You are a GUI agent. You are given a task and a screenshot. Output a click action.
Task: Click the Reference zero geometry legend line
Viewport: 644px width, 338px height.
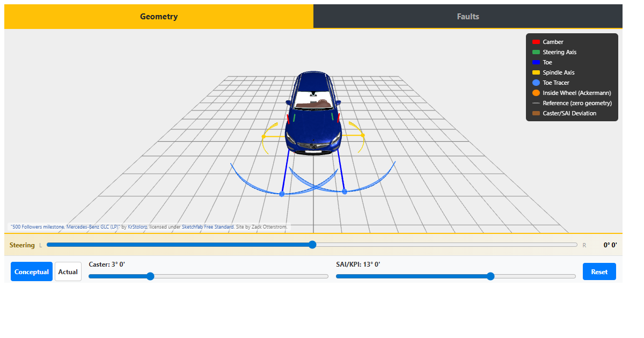tap(536, 103)
